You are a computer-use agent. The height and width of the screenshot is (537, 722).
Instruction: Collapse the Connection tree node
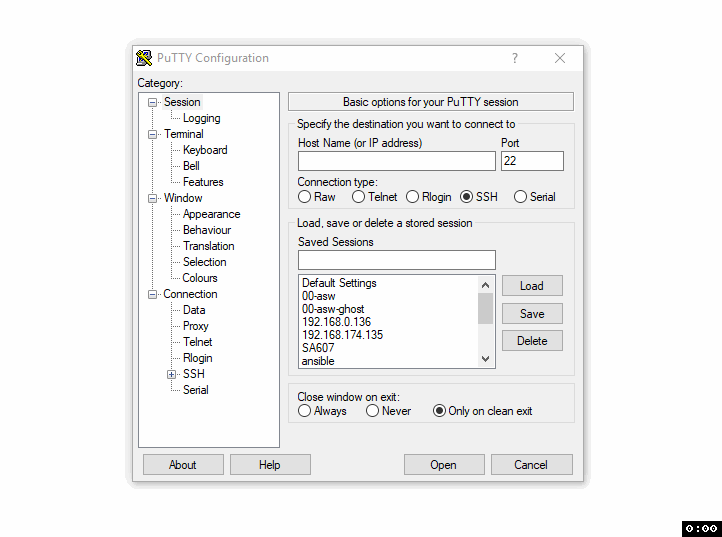(152, 294)
